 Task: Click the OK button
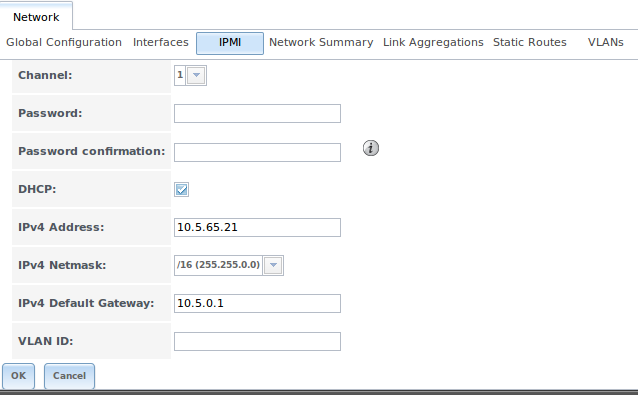(x=18, y=375)
